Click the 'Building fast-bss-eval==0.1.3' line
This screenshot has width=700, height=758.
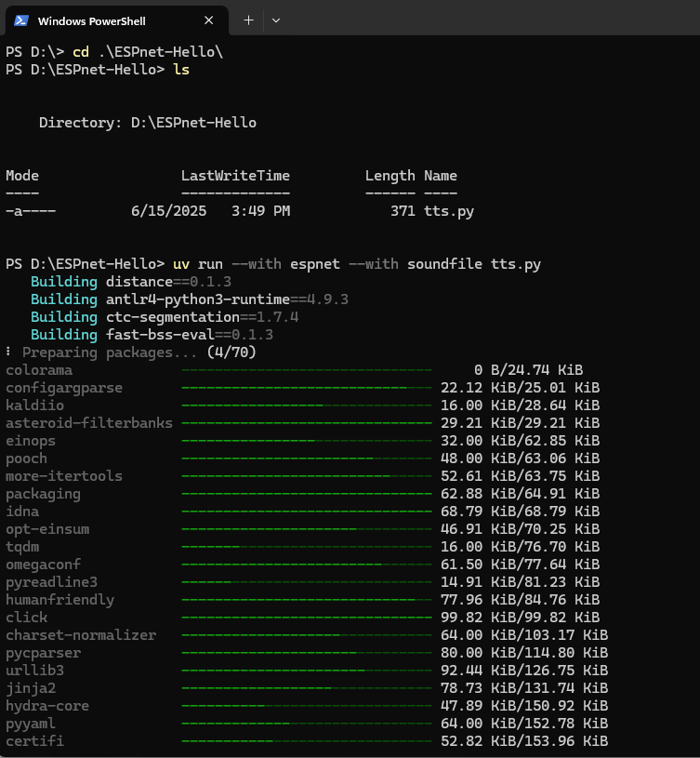point(152,335)
